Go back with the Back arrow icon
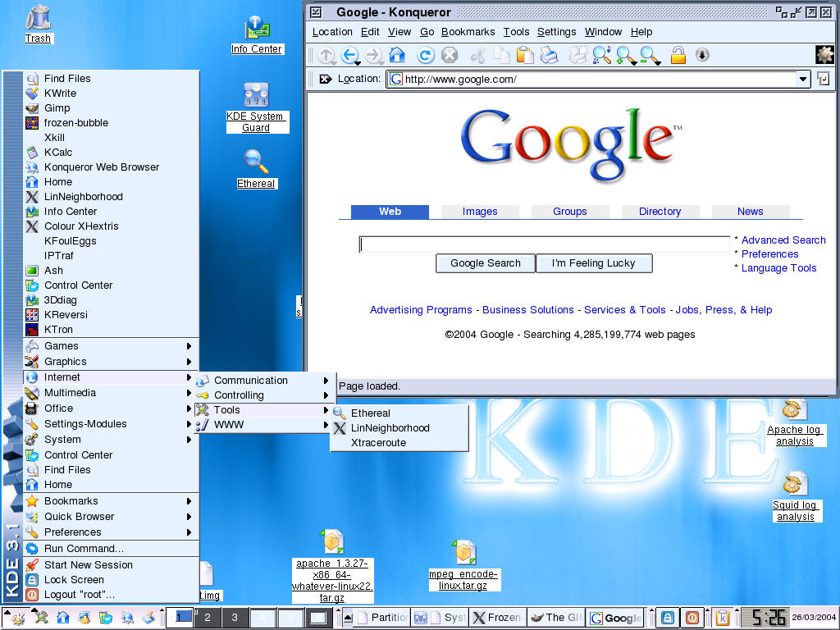 (349, 55)
